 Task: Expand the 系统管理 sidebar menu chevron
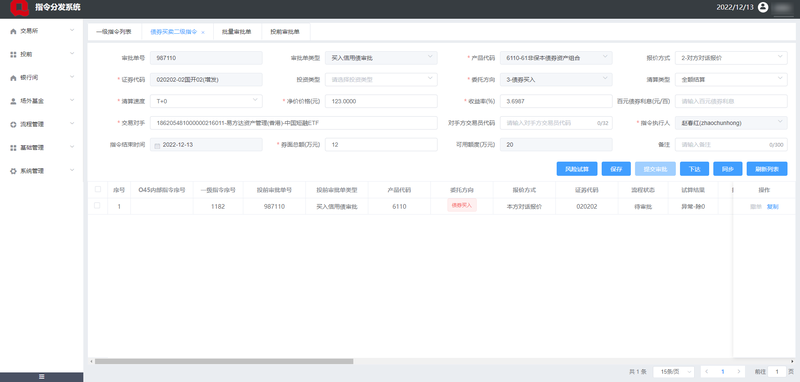coord(72,170)
